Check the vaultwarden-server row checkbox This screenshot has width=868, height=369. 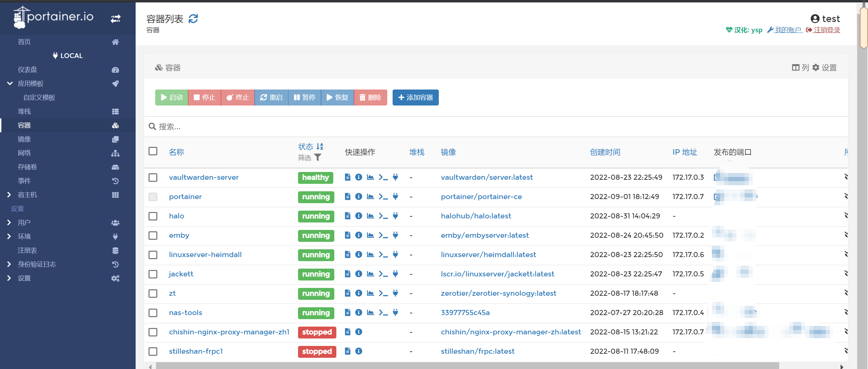153,177
